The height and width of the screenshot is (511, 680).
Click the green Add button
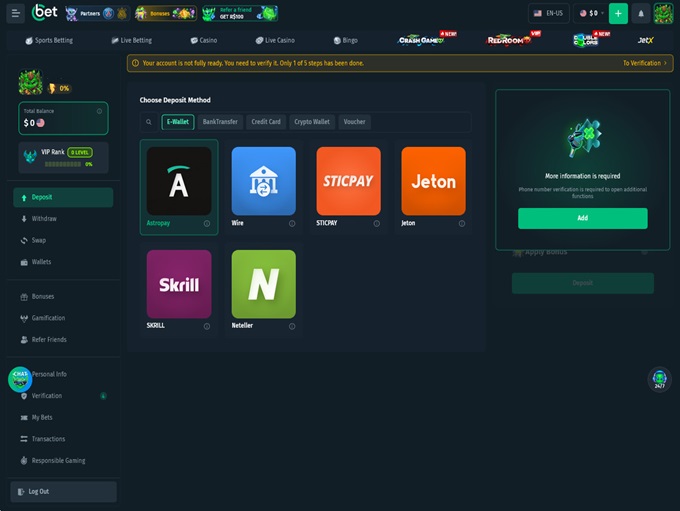pyautogui.click(x=582, y=218)
